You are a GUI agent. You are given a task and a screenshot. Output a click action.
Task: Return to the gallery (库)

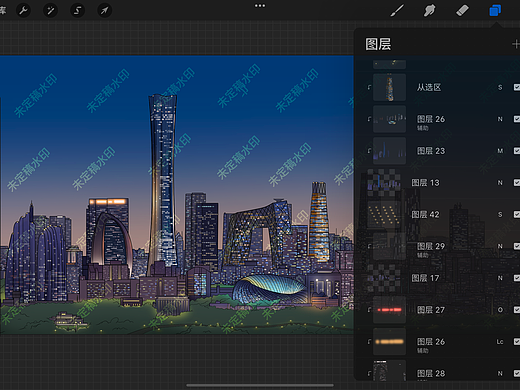3,11
